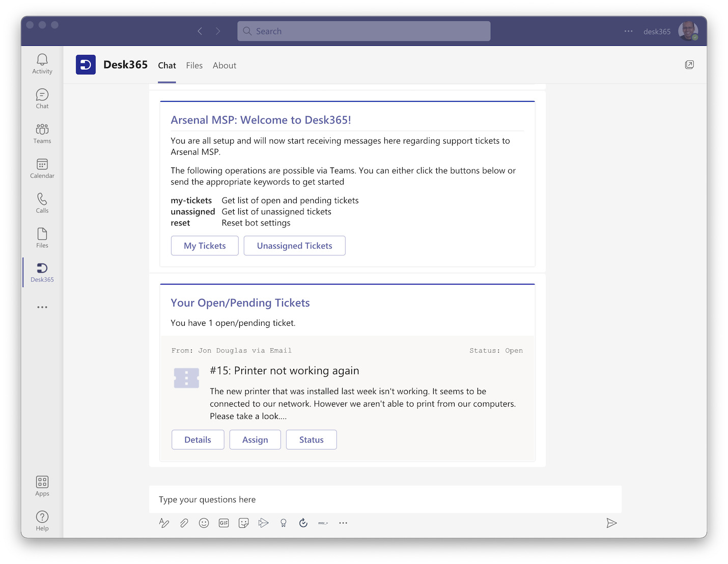Image resolution: width=728 pixels, height=564 pixels.
Task: Show more compose options ellipsis
Action: (x=343, y=523)
